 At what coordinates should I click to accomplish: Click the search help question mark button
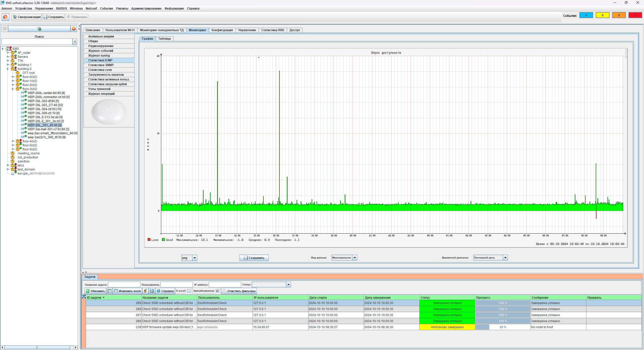click(x=75, y=42)
